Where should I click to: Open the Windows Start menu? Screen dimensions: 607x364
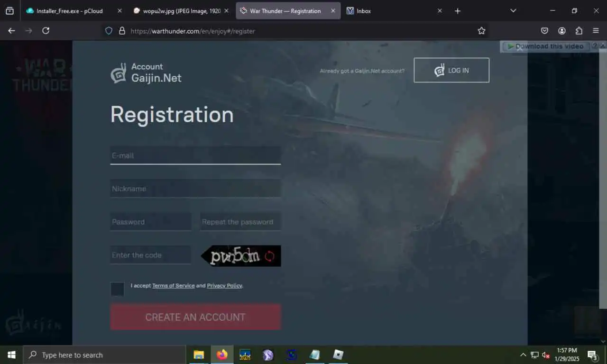click(11, 355)
